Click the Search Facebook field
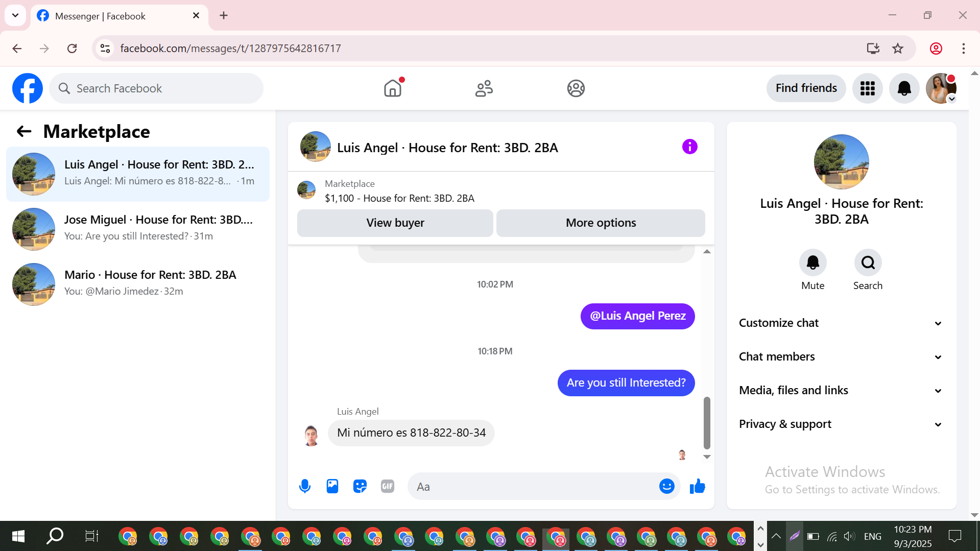The image size is (980, 551). 156,88
